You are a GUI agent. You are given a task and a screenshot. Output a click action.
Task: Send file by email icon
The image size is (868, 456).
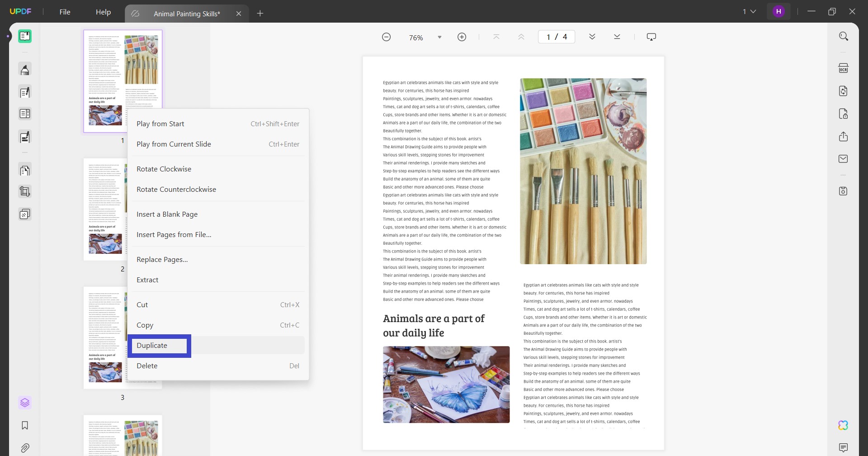(843, 159)
